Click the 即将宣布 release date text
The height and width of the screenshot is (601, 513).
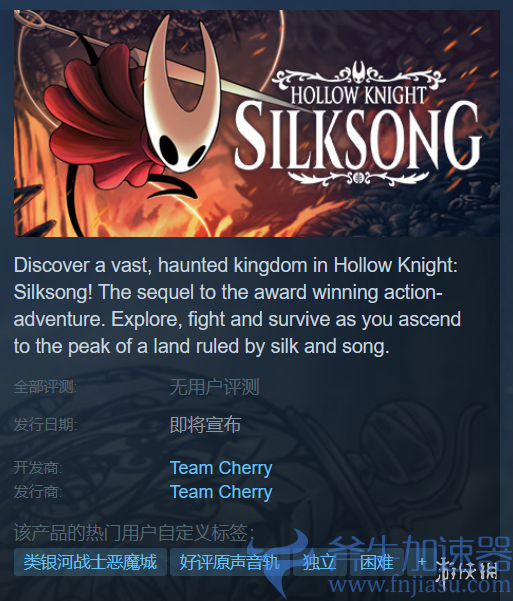click(206, 424)
